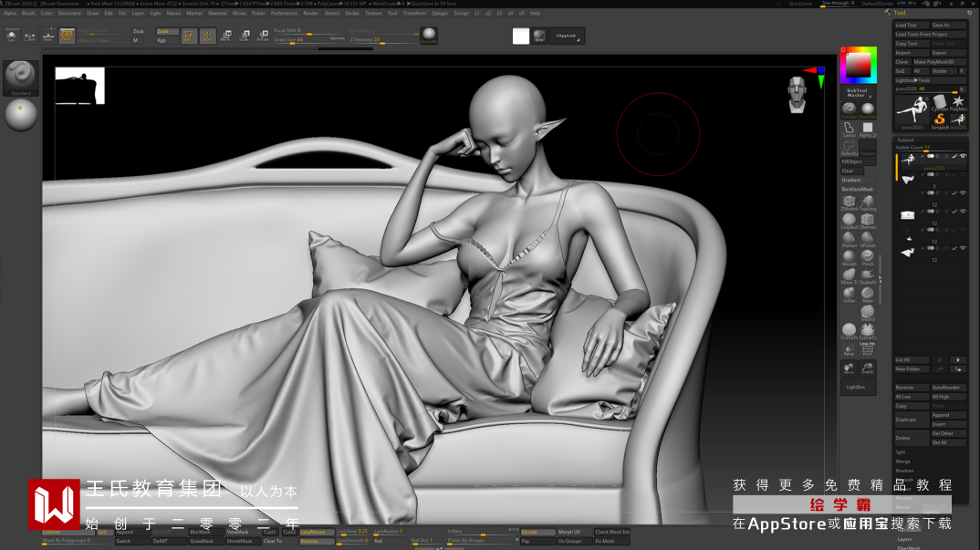This screenshot has width=980, height=550.
Task: Toggle Rgb painting mode
Action: (167, 40)
